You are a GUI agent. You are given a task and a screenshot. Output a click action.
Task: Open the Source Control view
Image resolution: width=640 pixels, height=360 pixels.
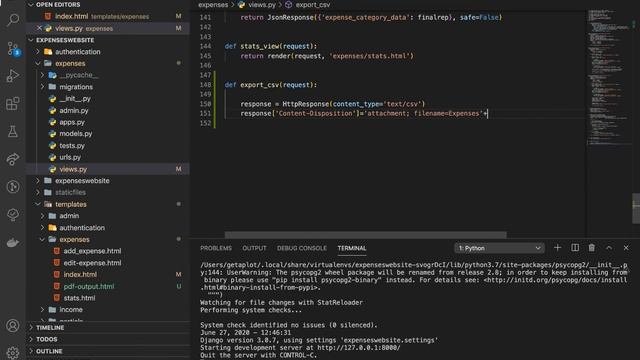pos(13,49)
